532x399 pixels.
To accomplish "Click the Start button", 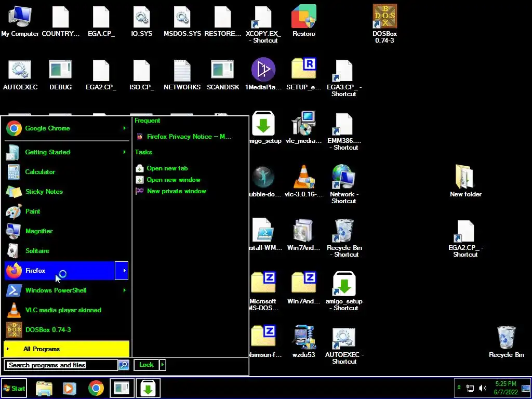I will [14, 389].
